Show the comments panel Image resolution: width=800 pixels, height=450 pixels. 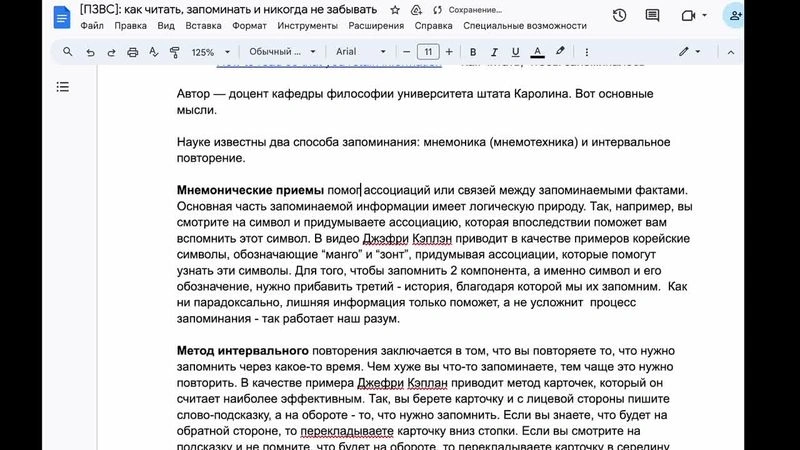pyautogui.click(x=652, y=15)
